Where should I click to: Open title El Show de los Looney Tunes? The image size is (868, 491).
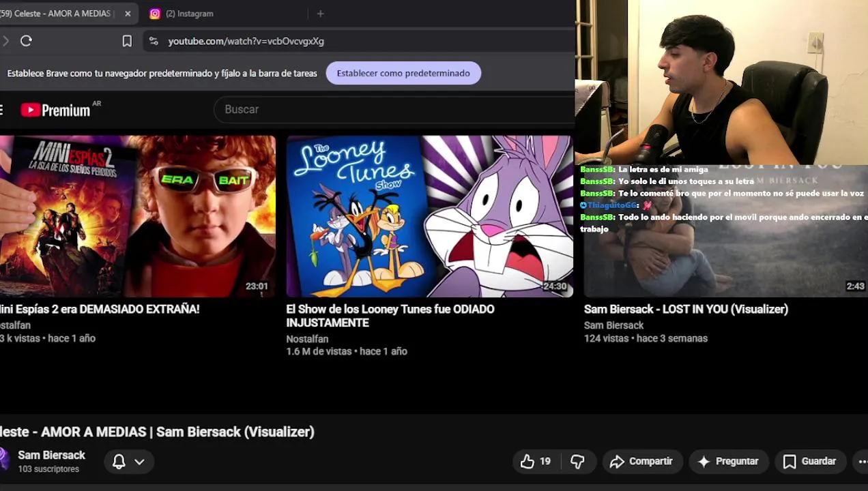(390, 316)
